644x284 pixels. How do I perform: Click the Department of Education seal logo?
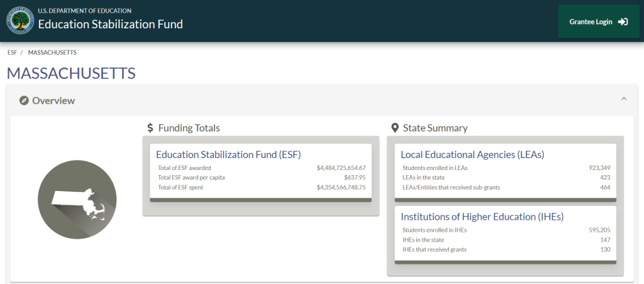[x=20, y=20]
